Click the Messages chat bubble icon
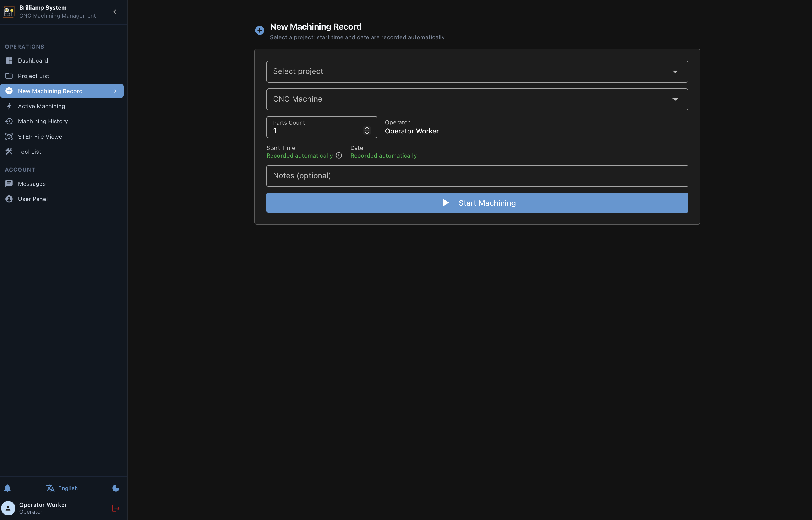This screenshot has height=520, width=812. tap(9, 183)
